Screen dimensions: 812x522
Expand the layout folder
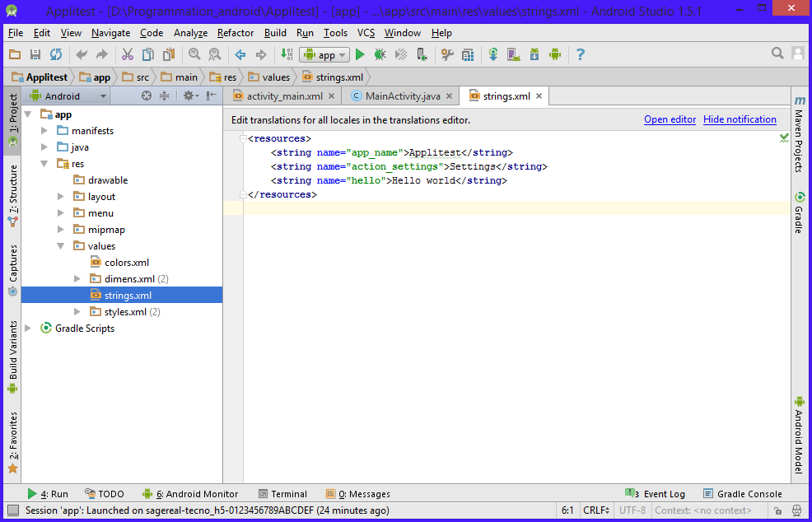(x=61, y=197)
